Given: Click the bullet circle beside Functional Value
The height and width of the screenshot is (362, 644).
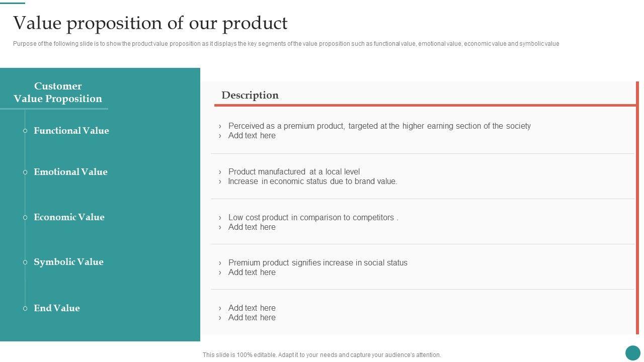Looking at the screenshot, I should tap(25, 131).
